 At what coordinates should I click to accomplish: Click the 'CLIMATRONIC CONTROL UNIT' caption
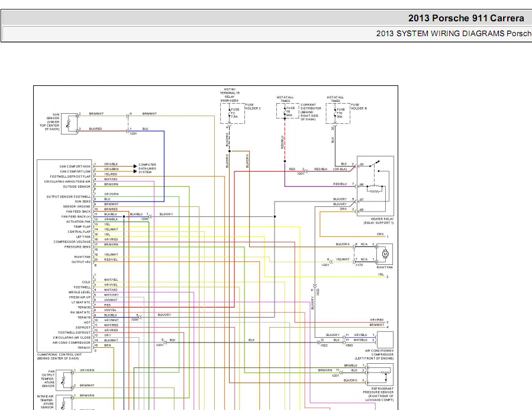coord(59,355)
